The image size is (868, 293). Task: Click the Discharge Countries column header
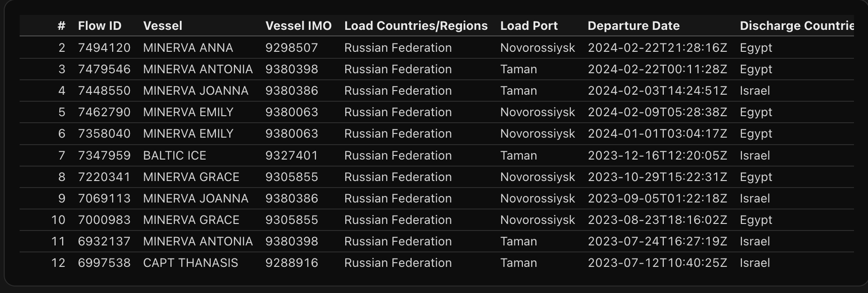pos(796,26)
